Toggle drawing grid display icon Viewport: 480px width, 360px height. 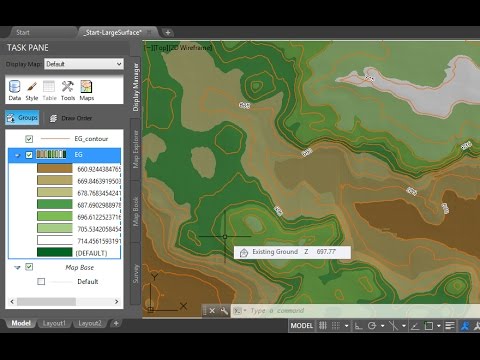(323, 326)
